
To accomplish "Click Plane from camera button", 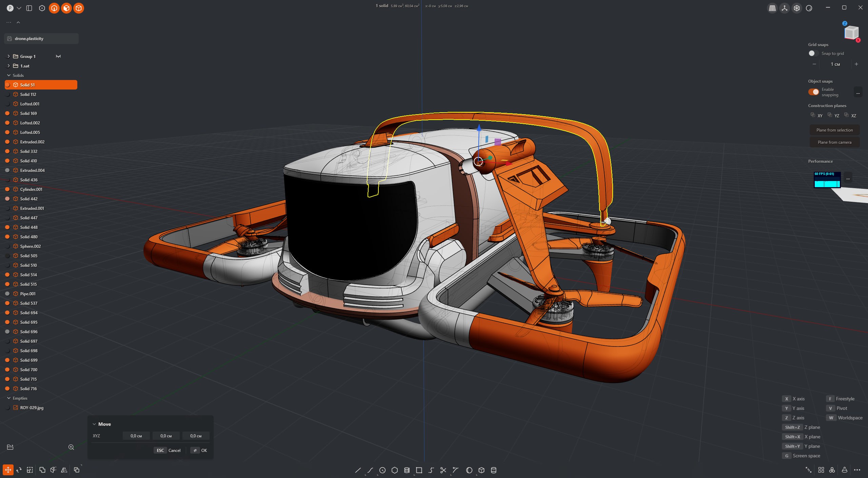I will [834, 142].
